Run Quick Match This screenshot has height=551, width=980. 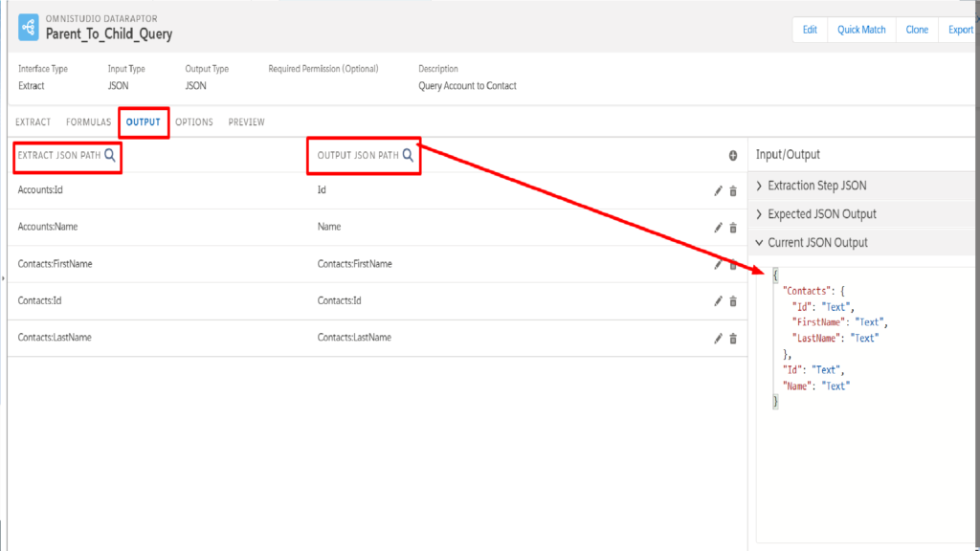click(x=861, y=30)
